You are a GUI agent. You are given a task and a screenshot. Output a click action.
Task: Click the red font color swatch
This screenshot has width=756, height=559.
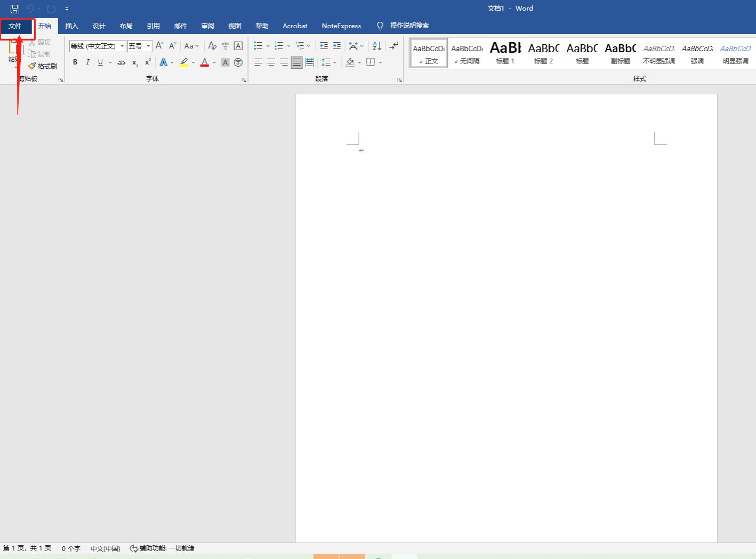(205, 62)
